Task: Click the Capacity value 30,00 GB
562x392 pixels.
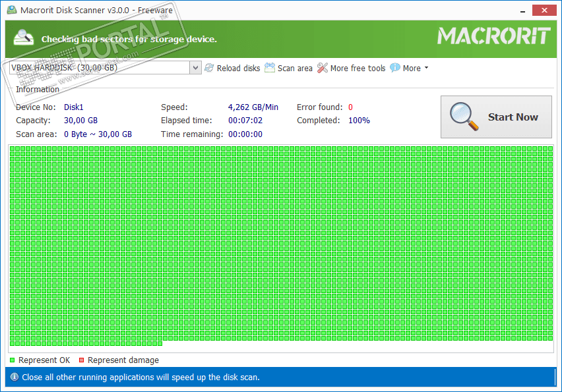Action: (x=80, y=121)
